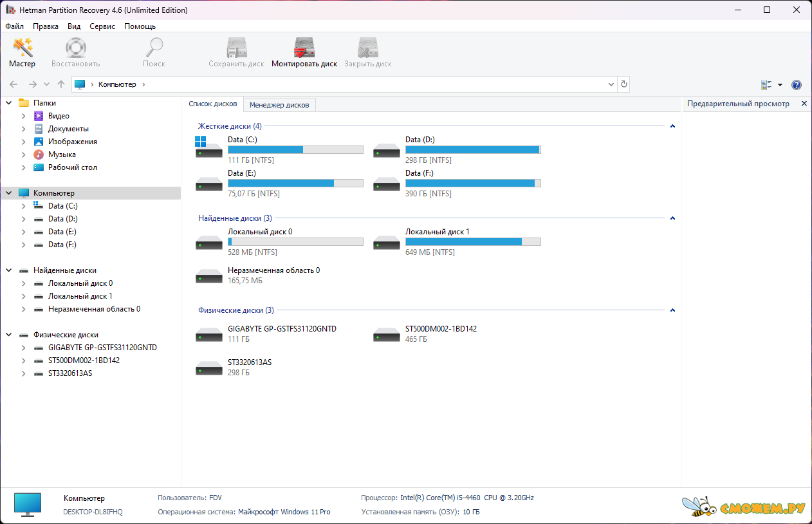This screenshot has width=812, height=524.
Task: Select Data (E:) drive icon in disk list
Action: (x=208, y=184)
